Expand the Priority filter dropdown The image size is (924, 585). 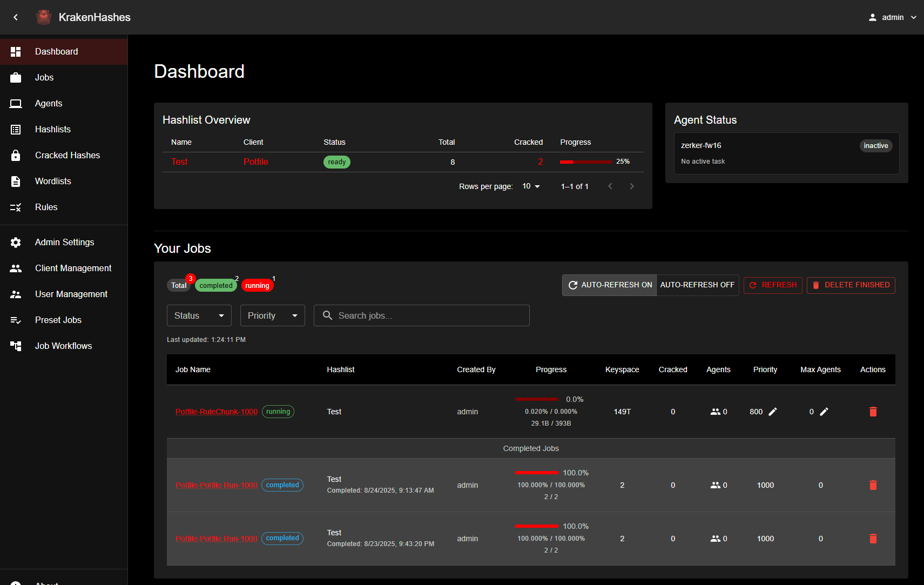(272, 315)
